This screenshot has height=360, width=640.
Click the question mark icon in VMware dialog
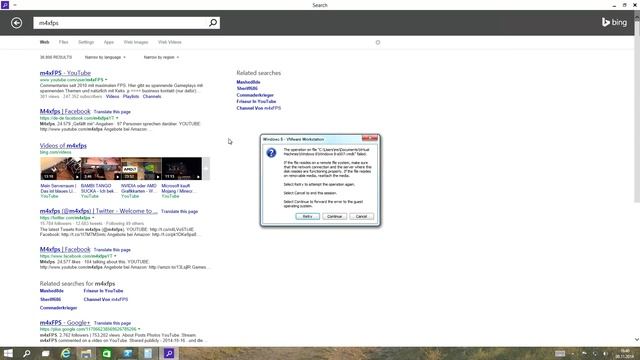[271, 153]
